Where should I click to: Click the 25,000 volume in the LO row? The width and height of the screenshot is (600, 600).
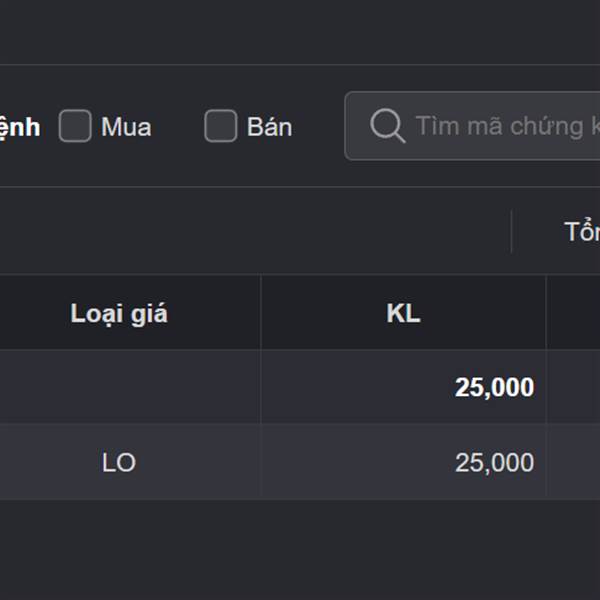pyautogui.click(x=494, y=463)
